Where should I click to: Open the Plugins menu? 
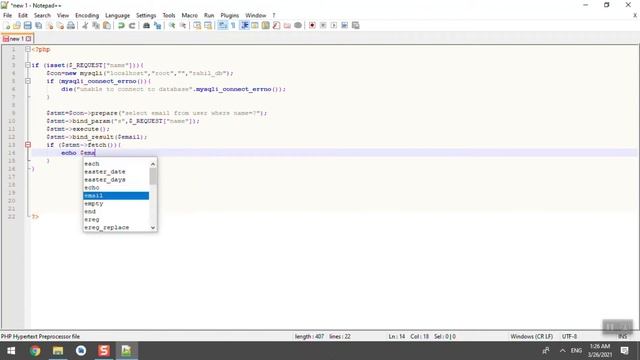click(x=229, y=15)
